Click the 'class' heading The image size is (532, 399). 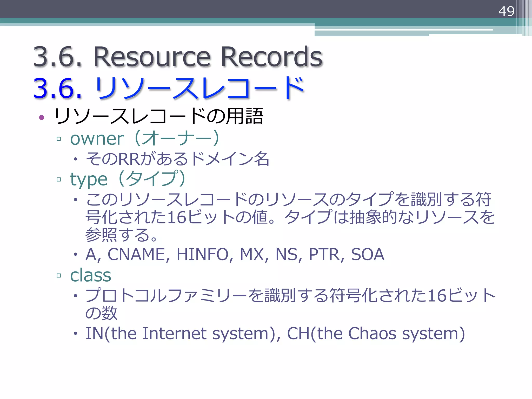tap(91, 275)
